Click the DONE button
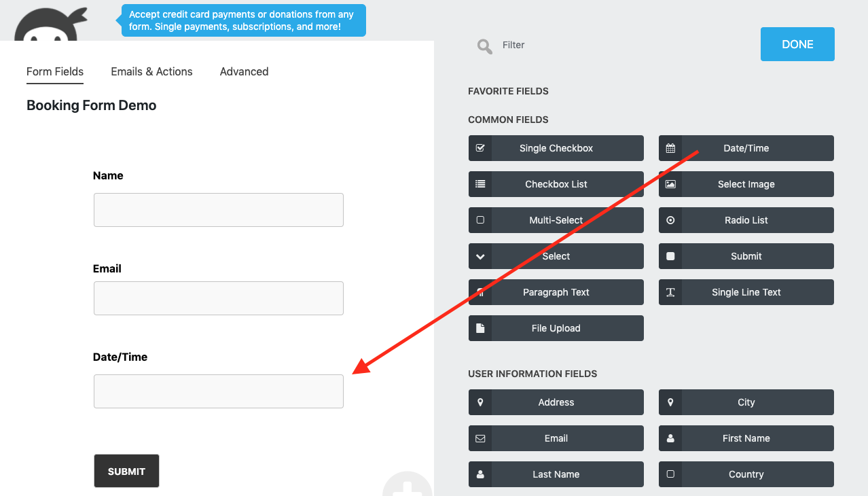The width and height of the screenshot is (868, 496). click(797, 43)
